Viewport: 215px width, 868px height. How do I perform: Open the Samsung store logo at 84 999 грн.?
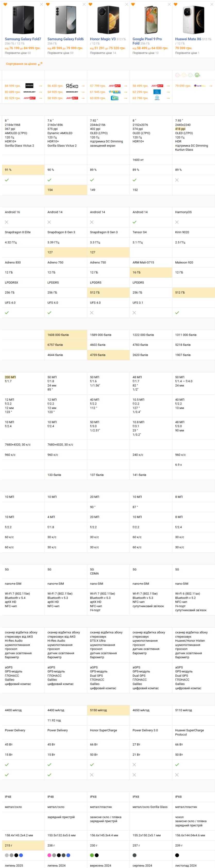(x=29, y=86)
